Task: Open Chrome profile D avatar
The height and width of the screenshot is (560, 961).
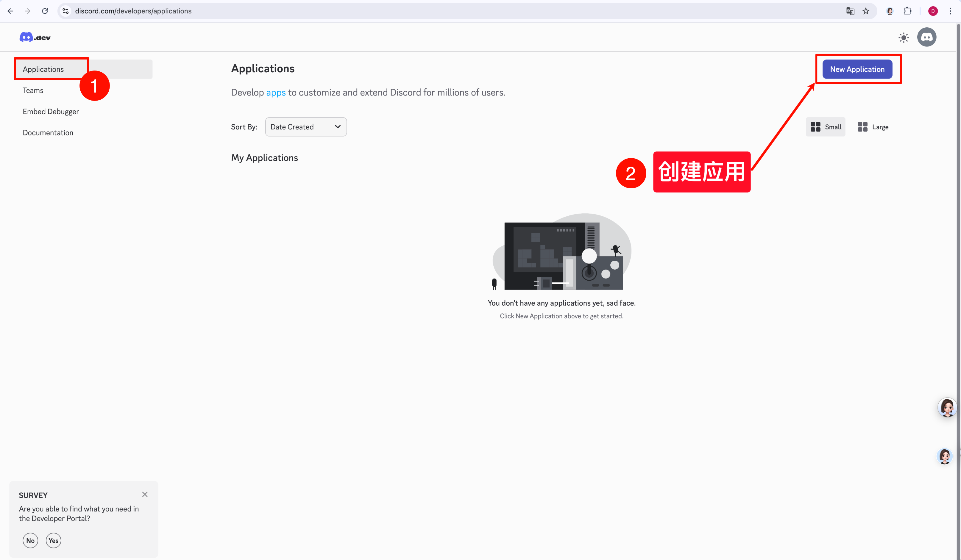Action: click(x=933, y=11)
